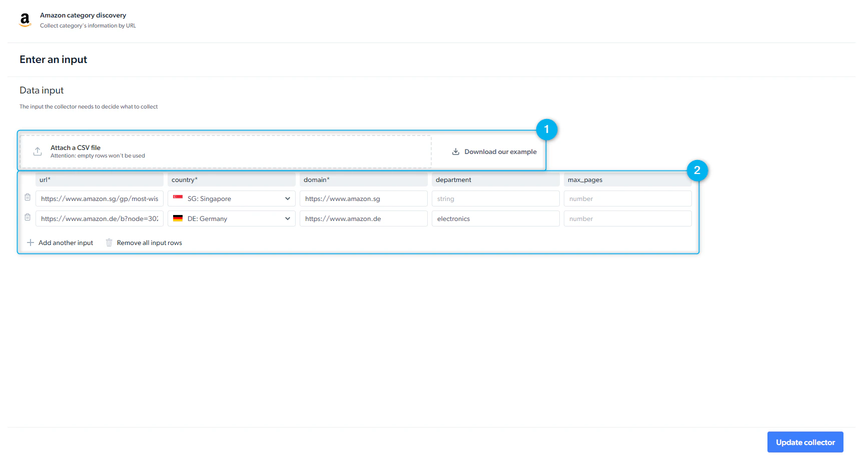Click the Attach a CSV file drop zone
This screenshot has height=456, width=868.
pos(226,151)
